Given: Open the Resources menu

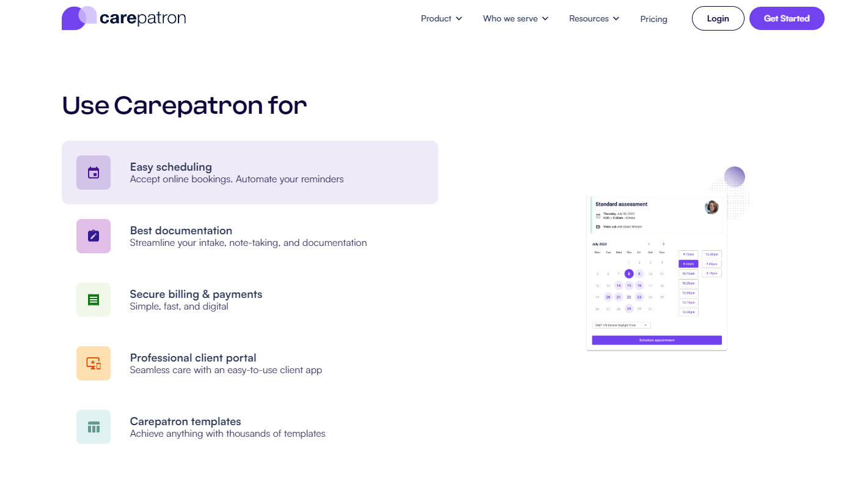Looking at the screenshot, I should click(594, 18).
